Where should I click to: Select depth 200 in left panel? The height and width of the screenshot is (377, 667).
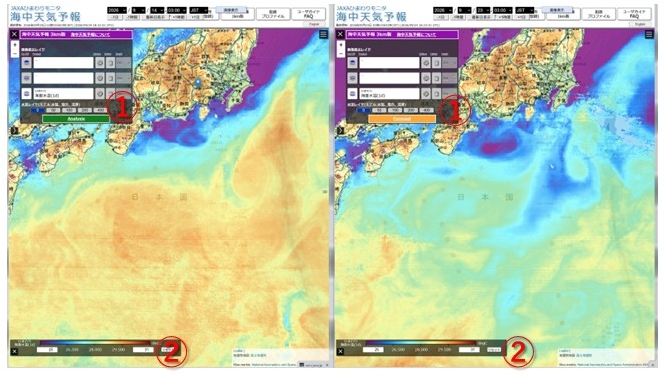[x=85, y=110]
